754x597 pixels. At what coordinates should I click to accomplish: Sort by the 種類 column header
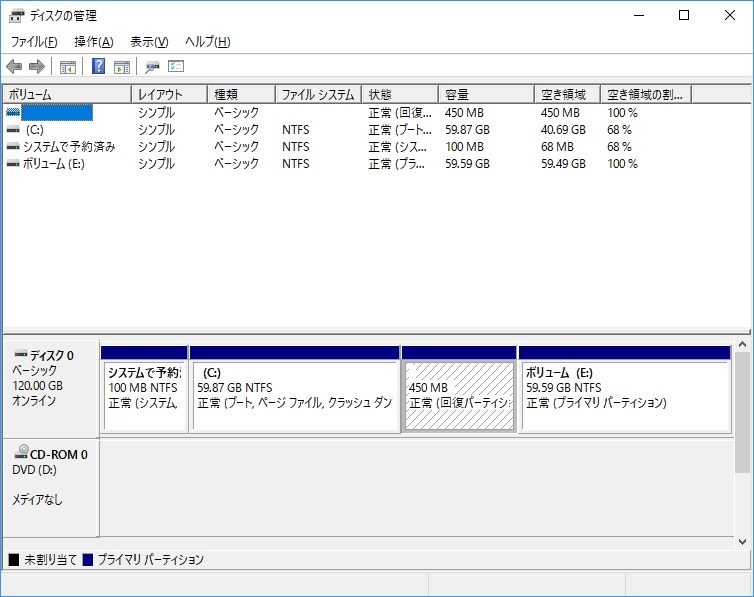(x=241, y=94)
